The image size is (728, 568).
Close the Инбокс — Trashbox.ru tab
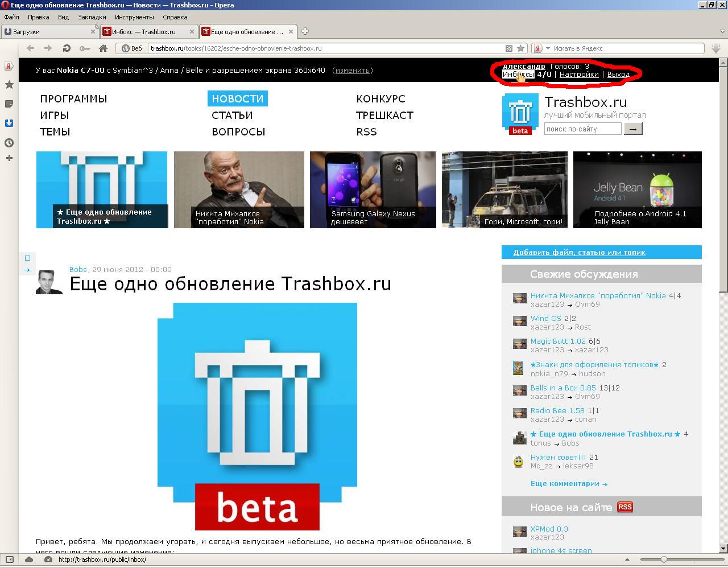[x=192, y=32]
